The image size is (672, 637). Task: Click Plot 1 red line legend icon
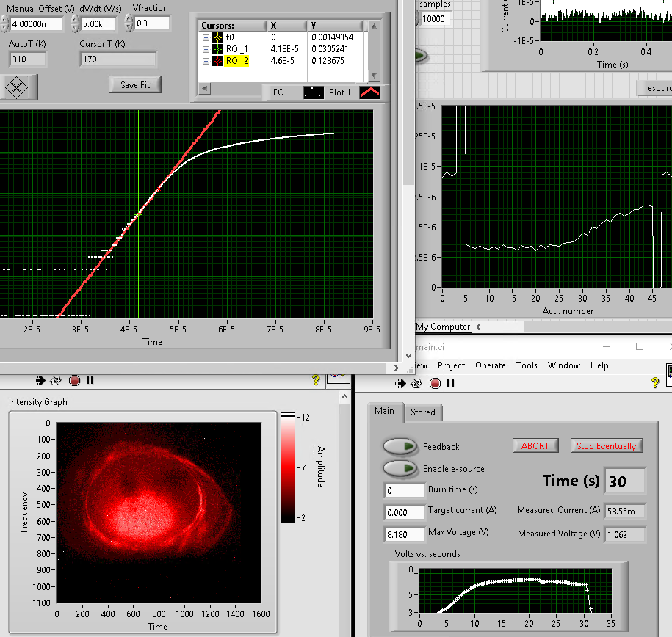(369, 92)
